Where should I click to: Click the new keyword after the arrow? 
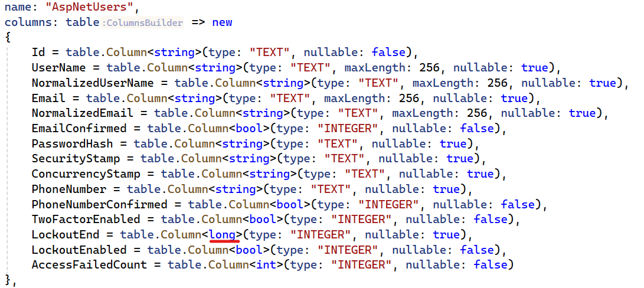point(222,22)
